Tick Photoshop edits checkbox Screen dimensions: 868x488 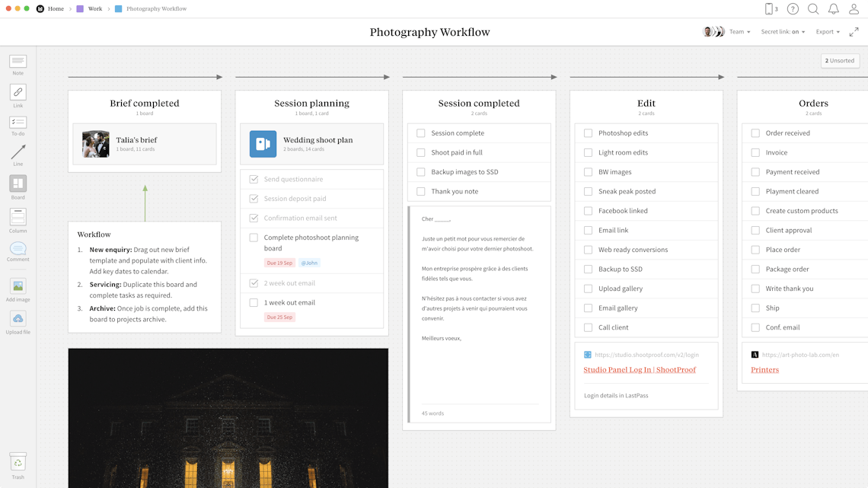click(x=588, y=133)
